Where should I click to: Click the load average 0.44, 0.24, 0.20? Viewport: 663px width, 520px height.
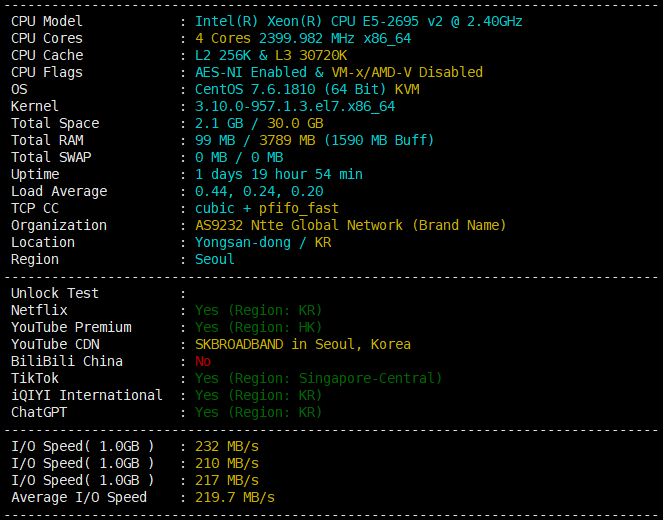[259, 191]
